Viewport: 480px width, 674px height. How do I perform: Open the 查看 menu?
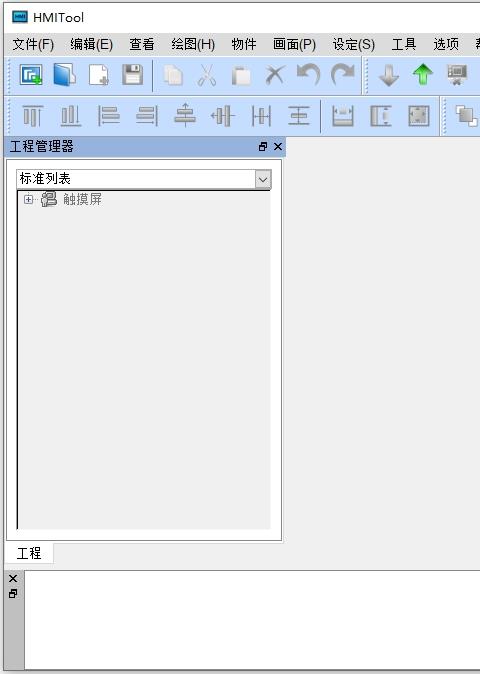142,44
